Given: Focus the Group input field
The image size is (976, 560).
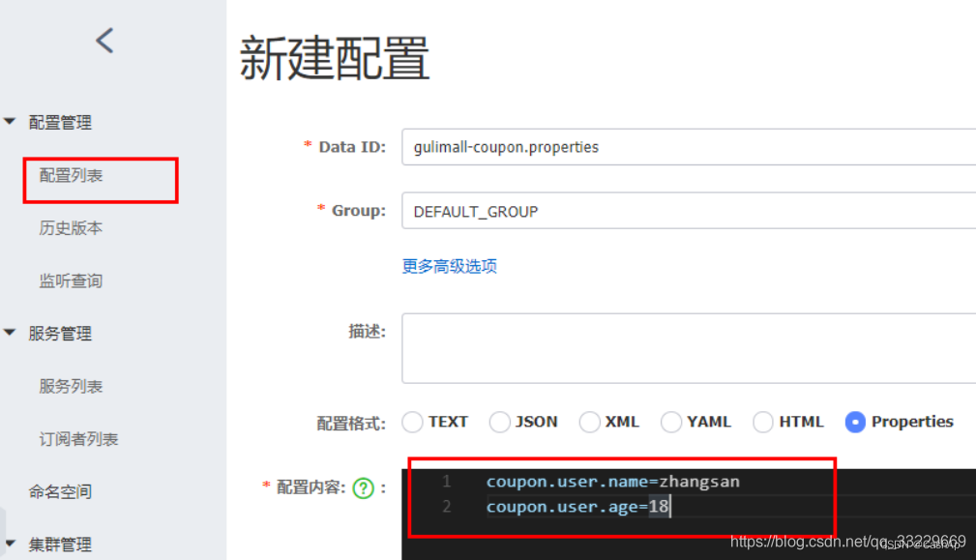Looking at the screenshot, I should (x=689, y=211).
